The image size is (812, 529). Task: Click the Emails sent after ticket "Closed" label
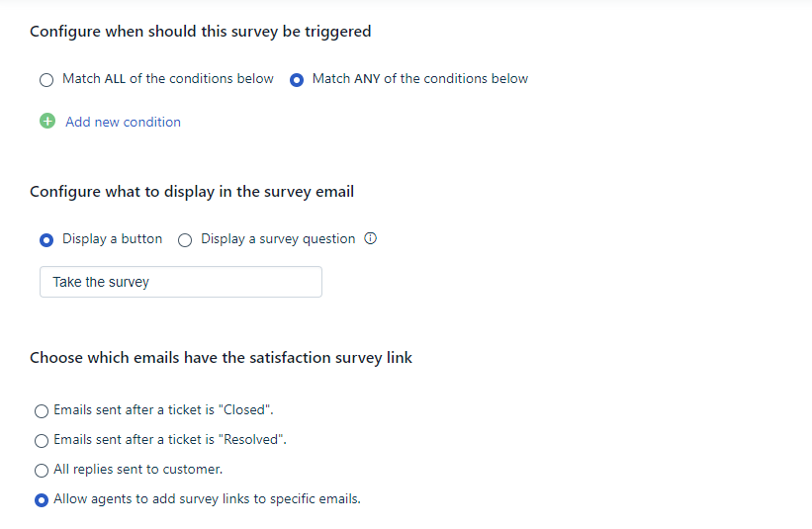163,410
